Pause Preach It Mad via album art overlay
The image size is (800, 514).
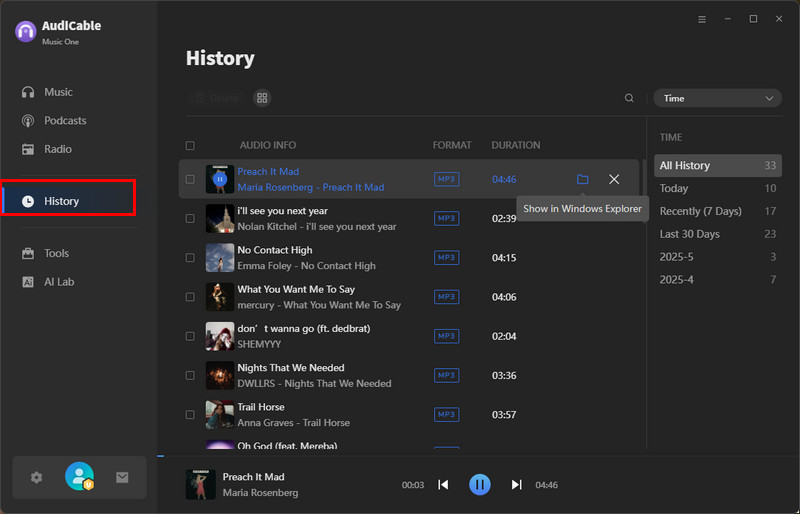click(220, 179)
